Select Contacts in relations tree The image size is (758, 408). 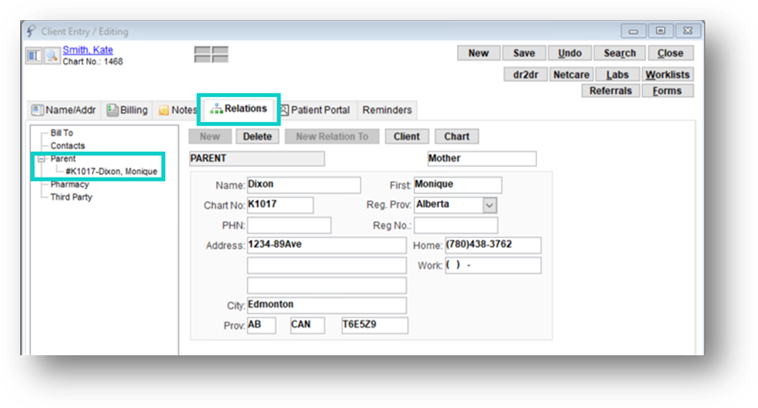pos(68,146)
